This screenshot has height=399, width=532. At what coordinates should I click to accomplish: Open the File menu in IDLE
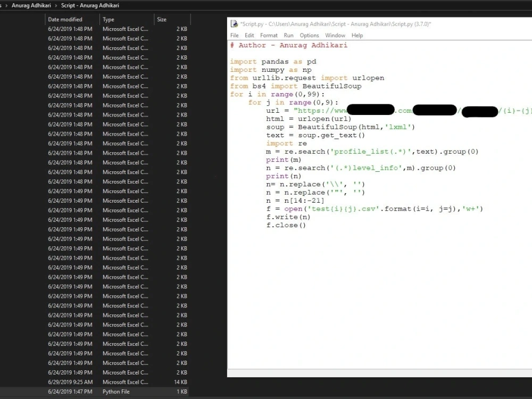[x=235, y=35]
